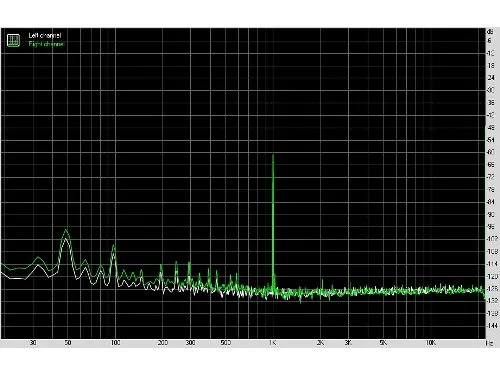Click the 30 frequency axis label
The image size is (500, 375).
(33, 343)
